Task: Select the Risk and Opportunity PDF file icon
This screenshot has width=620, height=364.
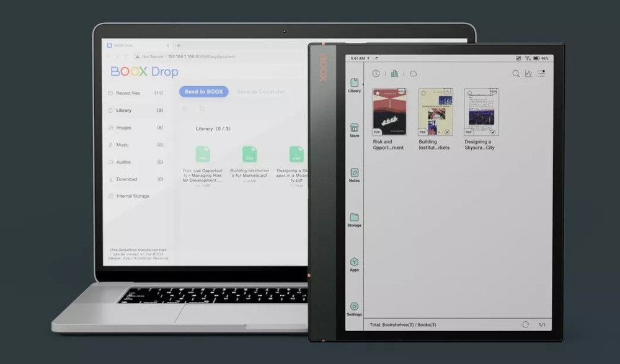Action: coord(203,154)
